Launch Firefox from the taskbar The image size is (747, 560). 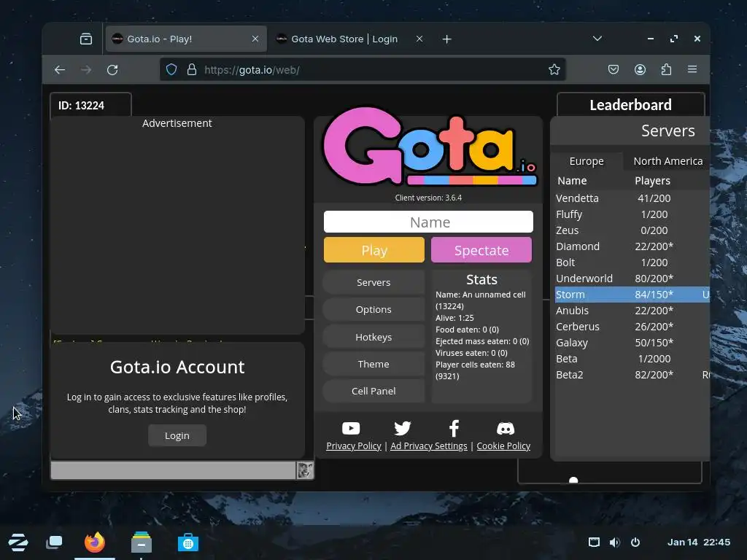[x=94, y=542]
